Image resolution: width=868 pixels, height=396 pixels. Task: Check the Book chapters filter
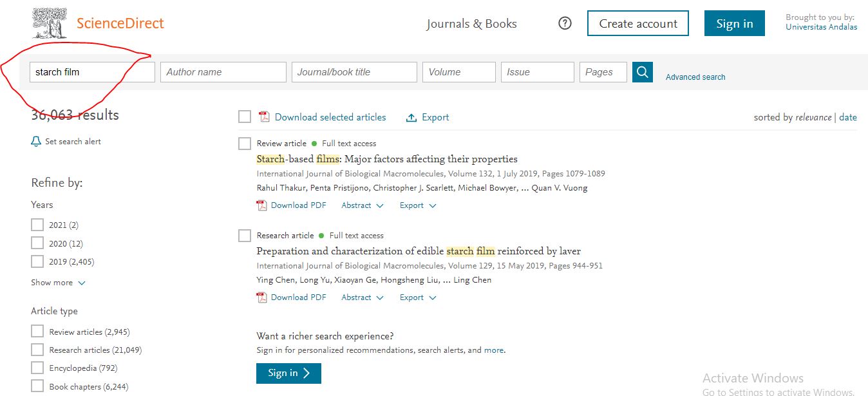point(37,386)
